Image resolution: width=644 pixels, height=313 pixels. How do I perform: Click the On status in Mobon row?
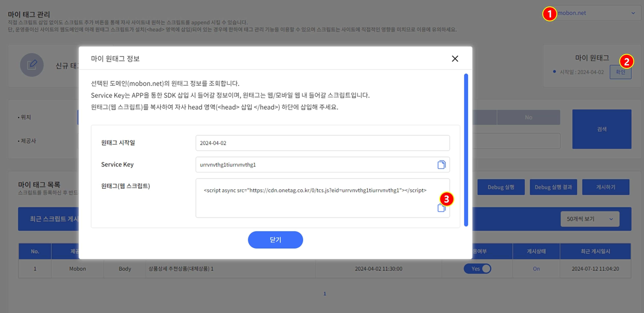536,269
